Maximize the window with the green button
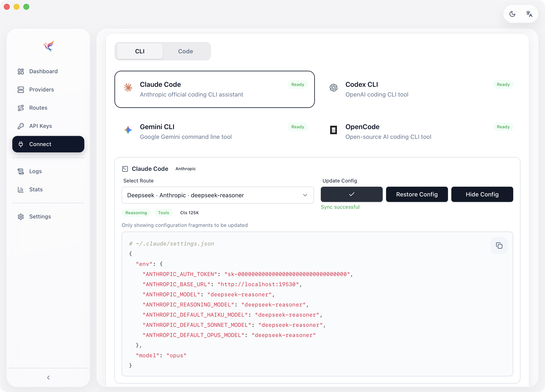Screen dimensions: 545x392 coord(26,7)
